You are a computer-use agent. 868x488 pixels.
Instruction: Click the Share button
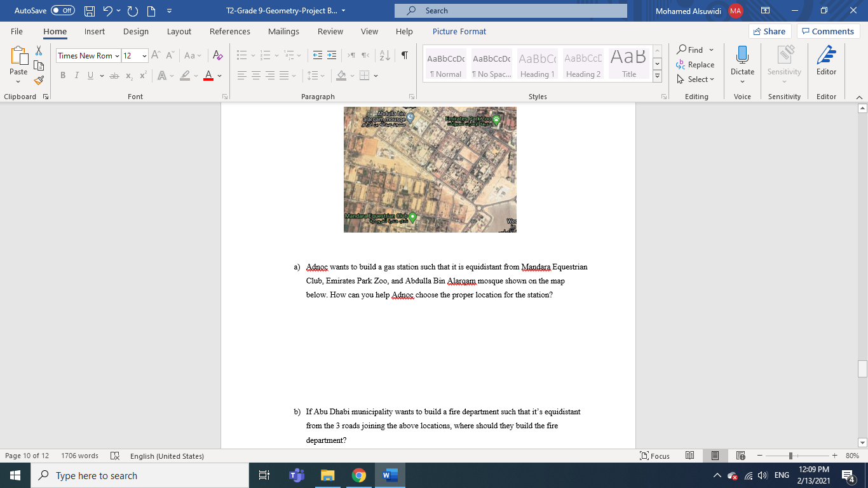pos(770,31)
